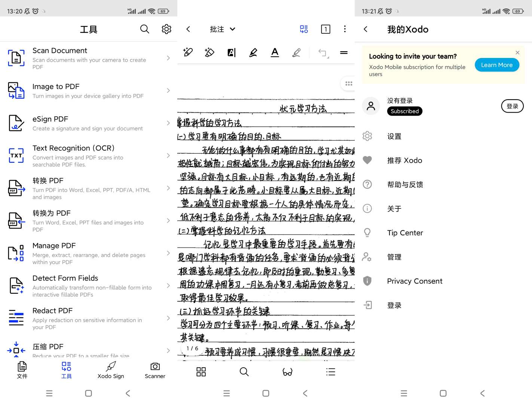Switch to the 文件 tab
This screenshot has width=532, height=404.
[22, 370]
